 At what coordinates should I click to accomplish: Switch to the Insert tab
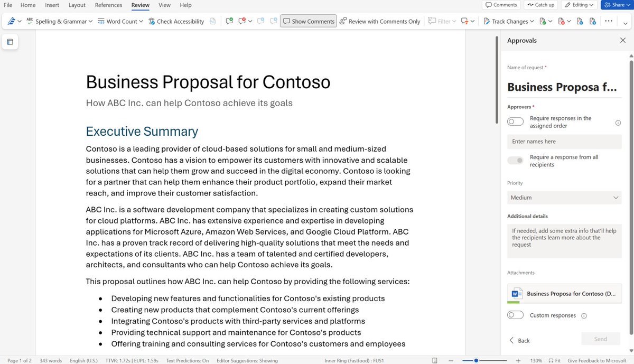52,5
